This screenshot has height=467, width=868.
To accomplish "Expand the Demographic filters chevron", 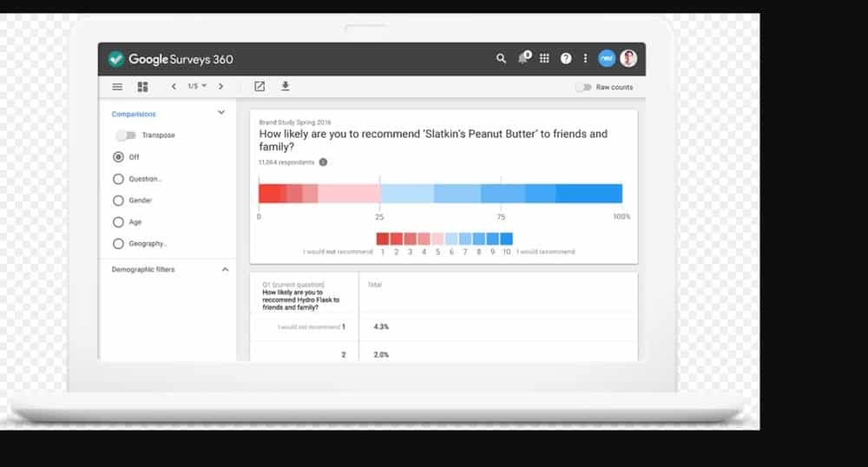I will tap(225, 269).
